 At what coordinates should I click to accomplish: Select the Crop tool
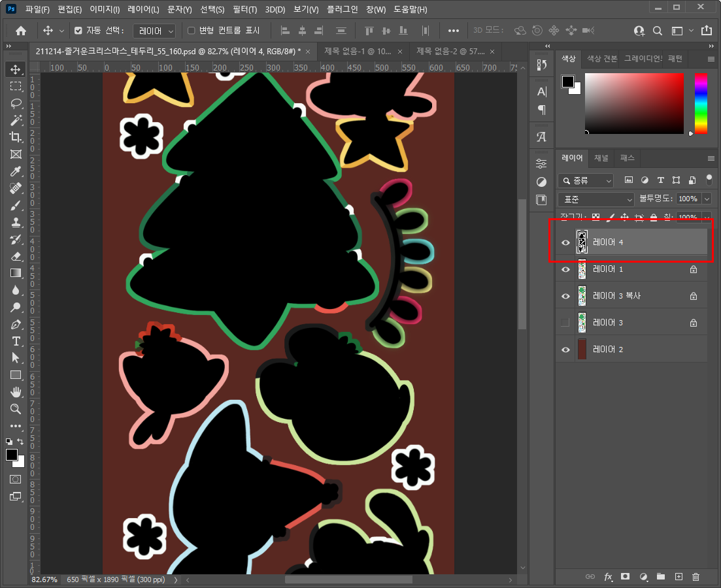coord(16,137)
